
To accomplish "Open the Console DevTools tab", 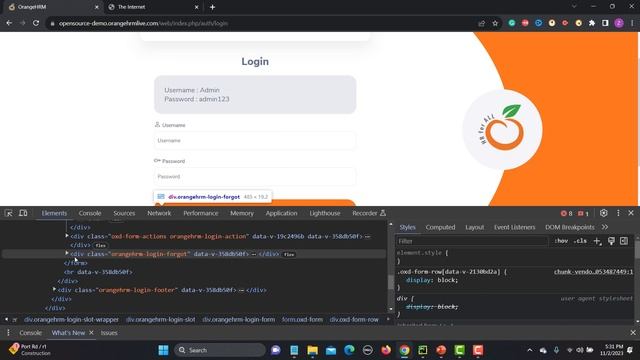I will tap(90, 213).
